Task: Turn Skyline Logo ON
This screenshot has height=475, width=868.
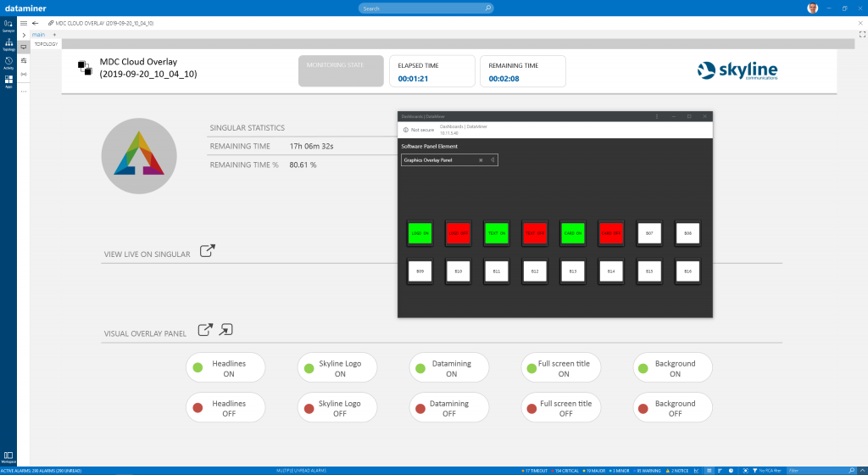Action: click(337, 367)
